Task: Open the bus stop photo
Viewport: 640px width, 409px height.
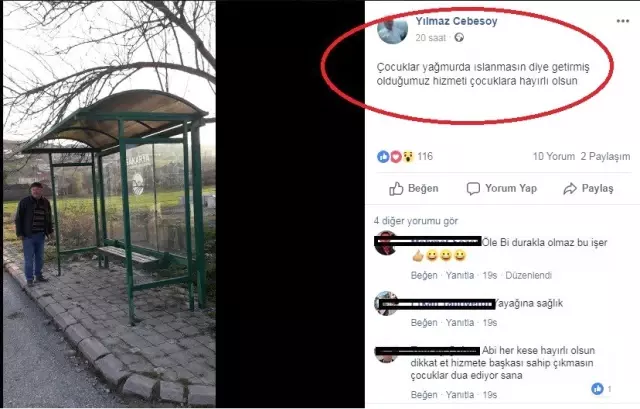Action: [x=109, y=204]
